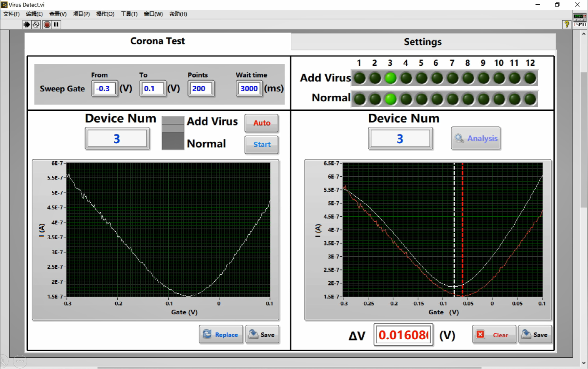Switch to the Settings tab
The width and height of the screenshot is (588, 369).
coord(423,42)
